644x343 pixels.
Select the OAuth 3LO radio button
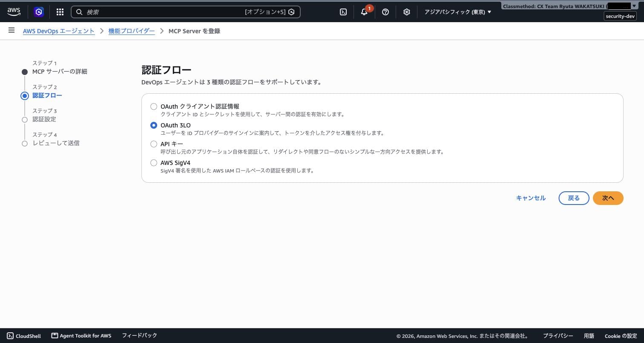click(x=154, y=125)
